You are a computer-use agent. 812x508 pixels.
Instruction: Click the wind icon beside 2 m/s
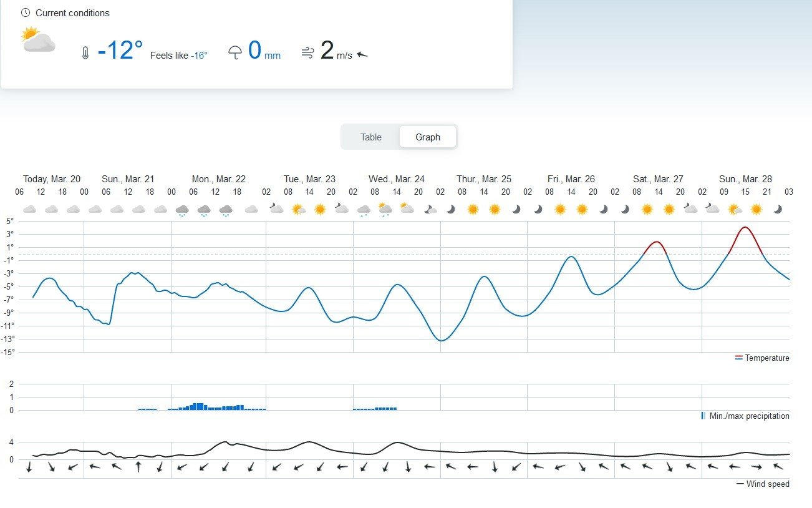(307, 53)
